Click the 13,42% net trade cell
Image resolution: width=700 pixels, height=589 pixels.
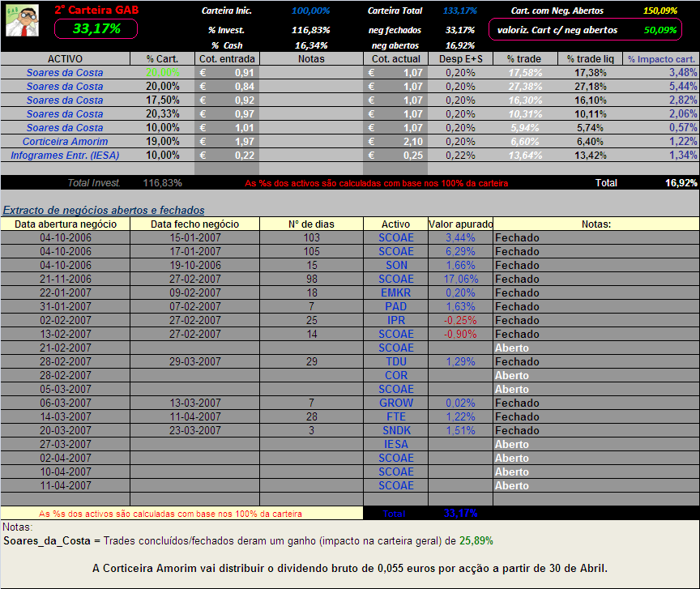(590, 156)
